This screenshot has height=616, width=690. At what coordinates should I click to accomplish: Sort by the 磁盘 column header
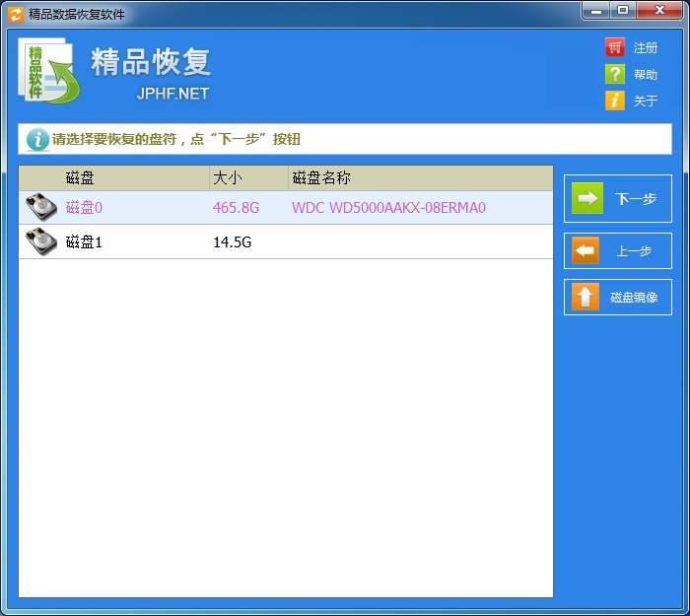pyautogui.click(x=114, y=178)
